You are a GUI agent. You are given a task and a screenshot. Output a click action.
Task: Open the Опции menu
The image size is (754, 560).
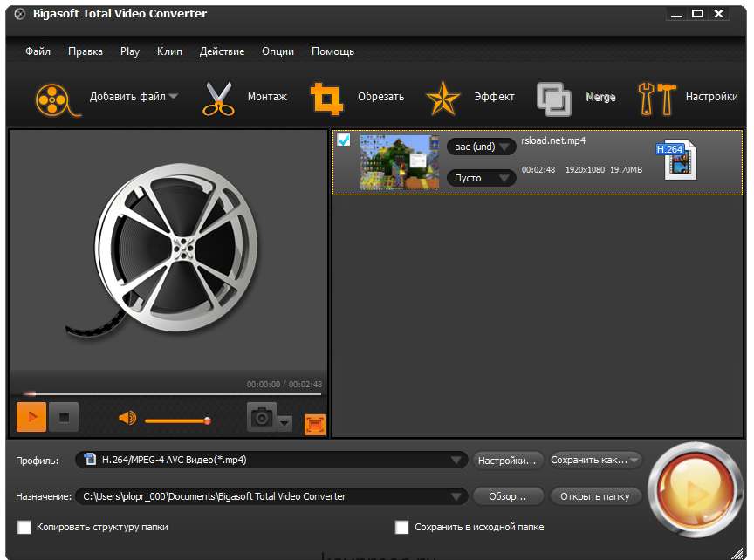[278, 51]
